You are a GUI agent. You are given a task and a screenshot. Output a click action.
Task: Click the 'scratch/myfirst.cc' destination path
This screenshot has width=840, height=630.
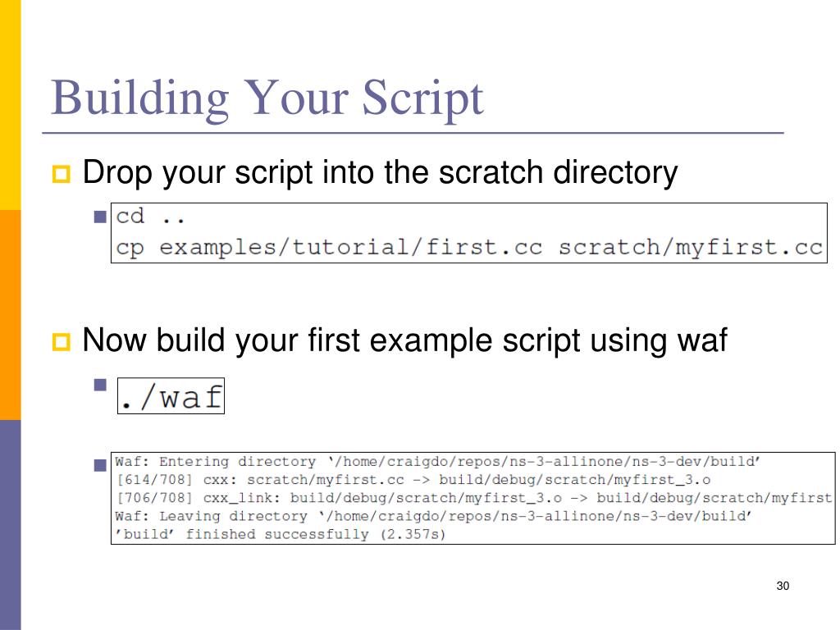[x=691, y=248]
